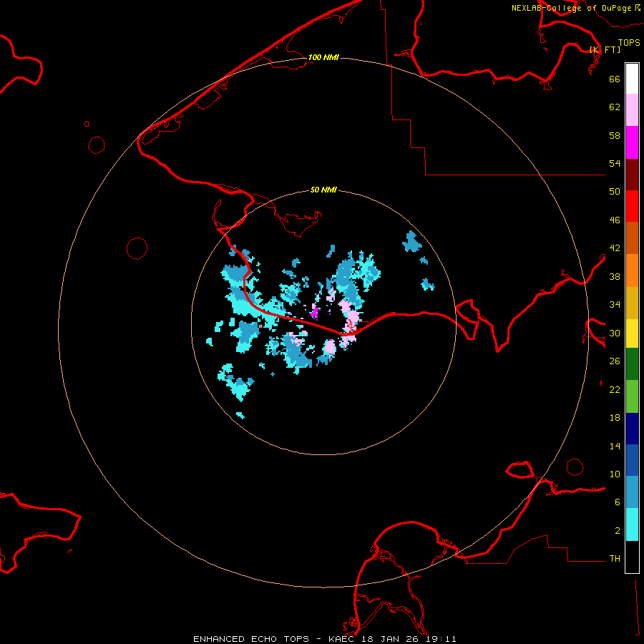Click the "2" legend value
The image size is (644, 644).
point(618,531)
